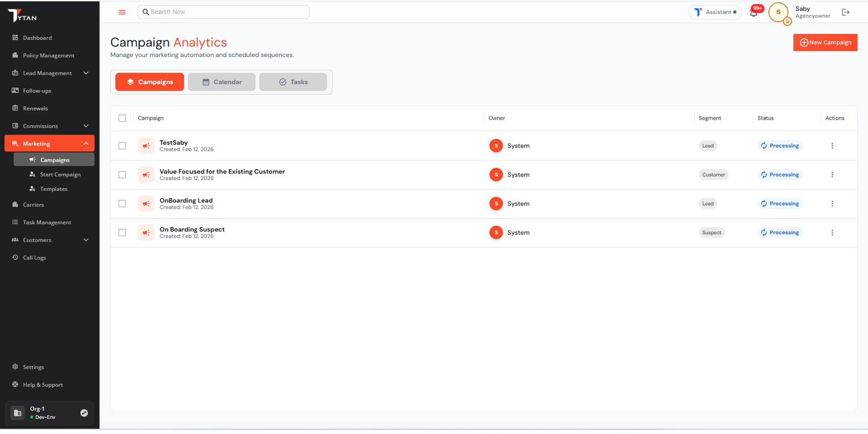Open actions menu for On Boarding Suspect campaign
This screenshot has height=434, width=868.
832,232
